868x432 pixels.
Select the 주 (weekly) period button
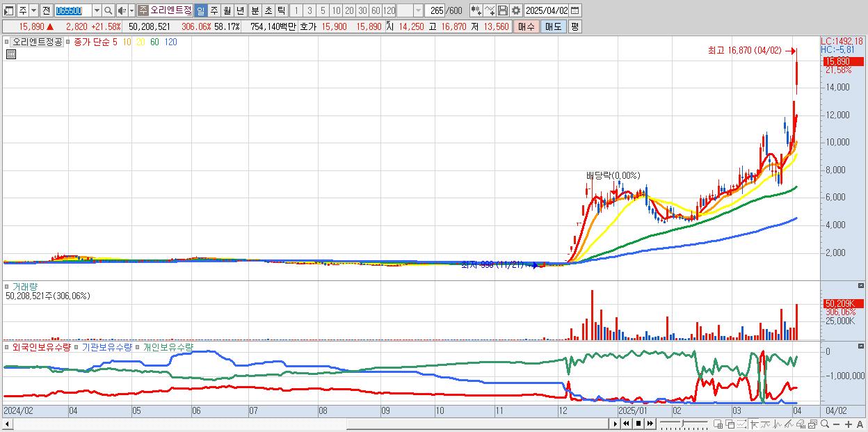click(214, 10)
